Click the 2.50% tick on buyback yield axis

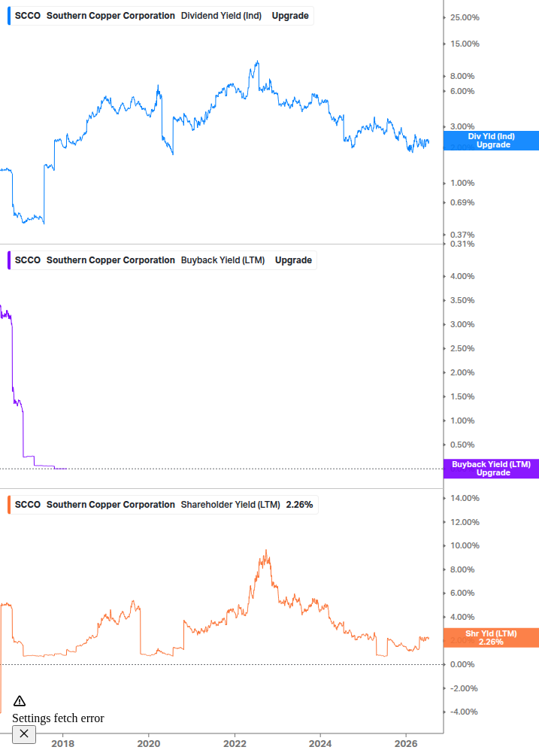click(x=462, y=348)
